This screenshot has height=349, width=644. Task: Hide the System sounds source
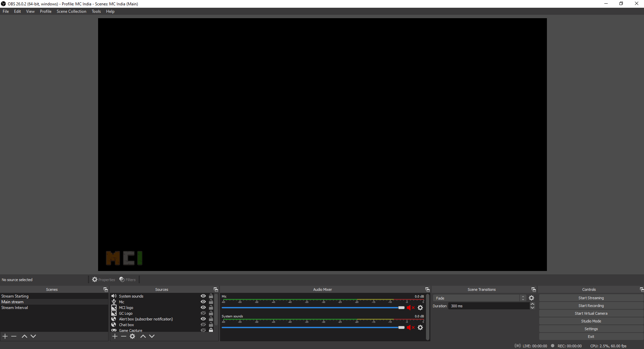click(203, 296)
